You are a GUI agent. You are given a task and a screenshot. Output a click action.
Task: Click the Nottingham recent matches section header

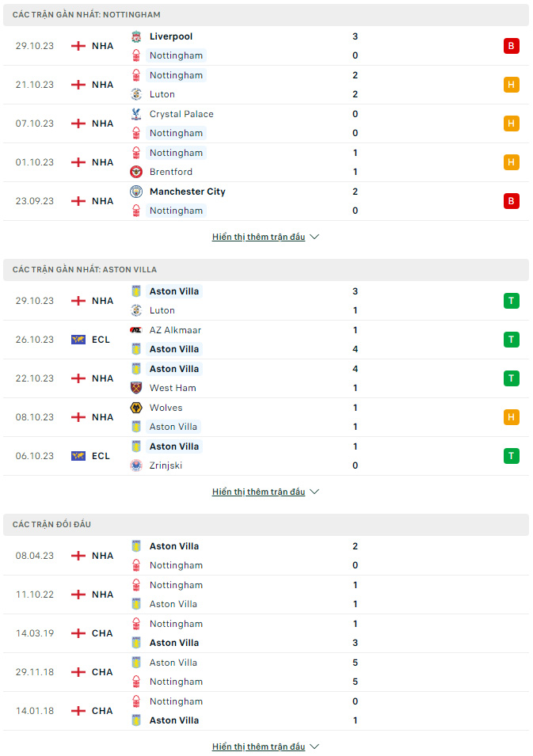point(266,15)
